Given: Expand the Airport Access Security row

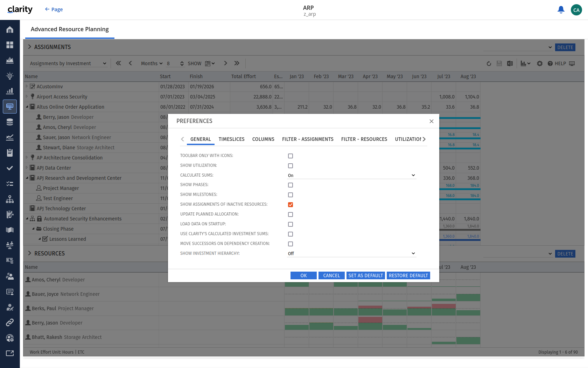Looking at the screenshot, I should [27, 96].
